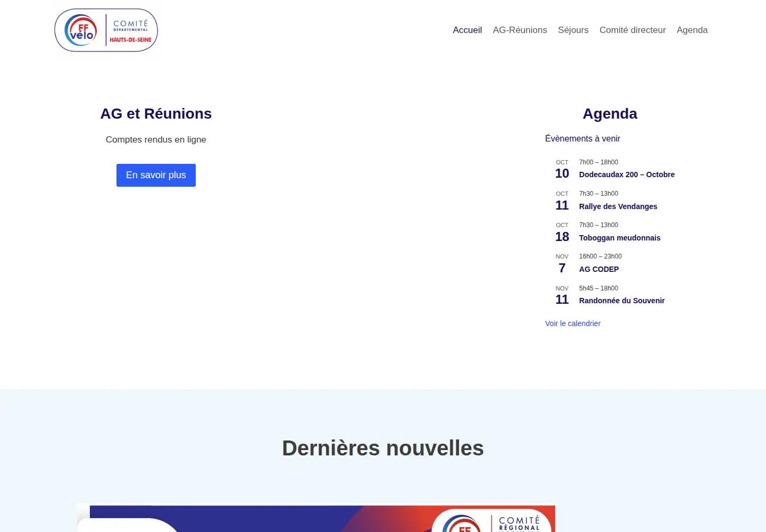Screen dimensions: 766x532
Task: Open the Dodecaudax 200 – Octobre event
Action: coord(627,174)
